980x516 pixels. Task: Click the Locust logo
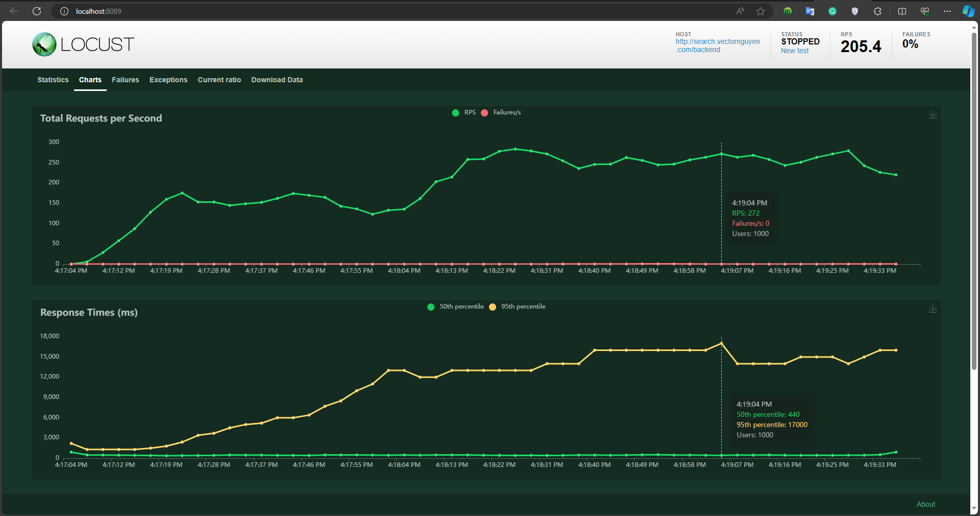pos(83,44)
